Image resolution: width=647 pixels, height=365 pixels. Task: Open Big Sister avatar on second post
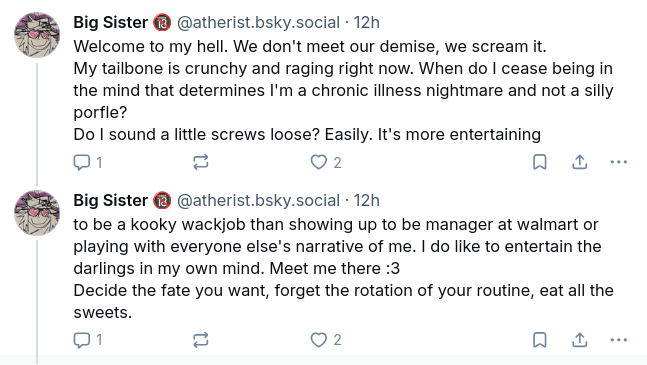[x=37, y=213]
